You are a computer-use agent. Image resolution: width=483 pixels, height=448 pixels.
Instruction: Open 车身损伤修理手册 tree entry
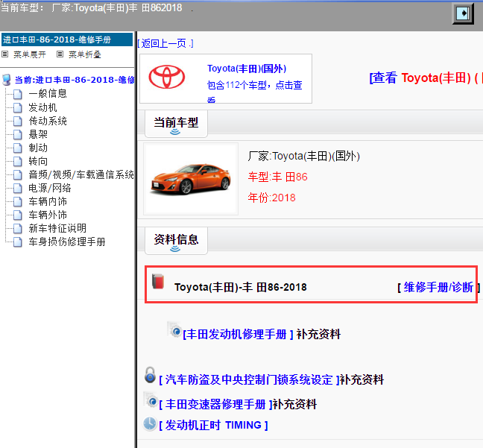[x=67, y=242]
